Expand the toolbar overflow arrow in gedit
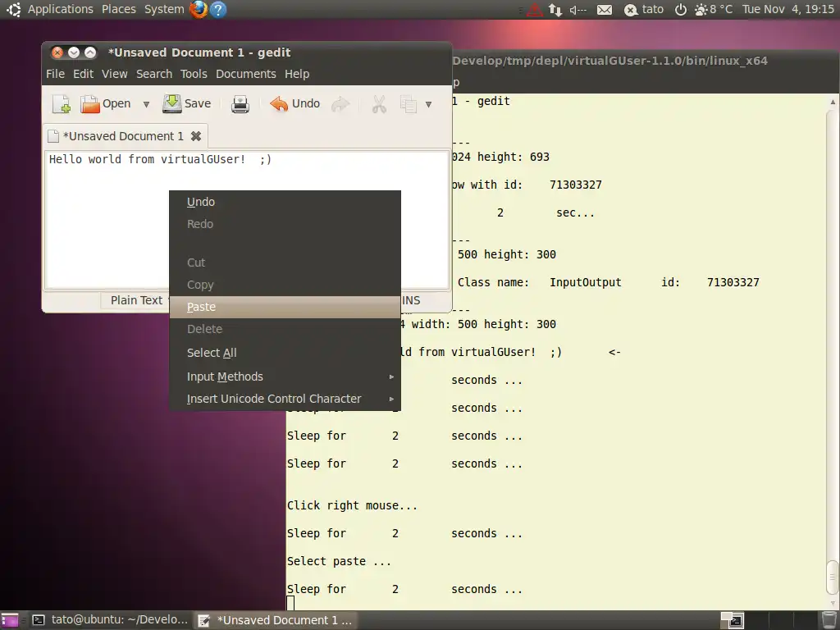 tap(428, 104)
